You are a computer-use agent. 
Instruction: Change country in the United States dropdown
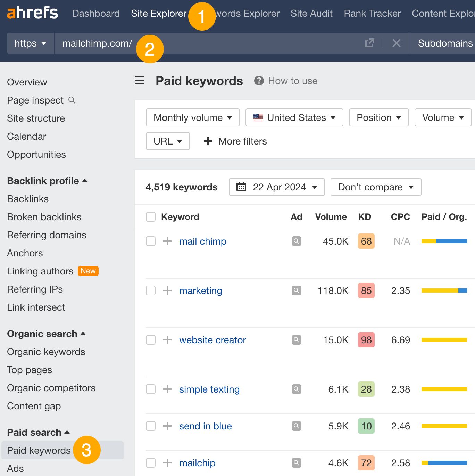click(294, 117)
